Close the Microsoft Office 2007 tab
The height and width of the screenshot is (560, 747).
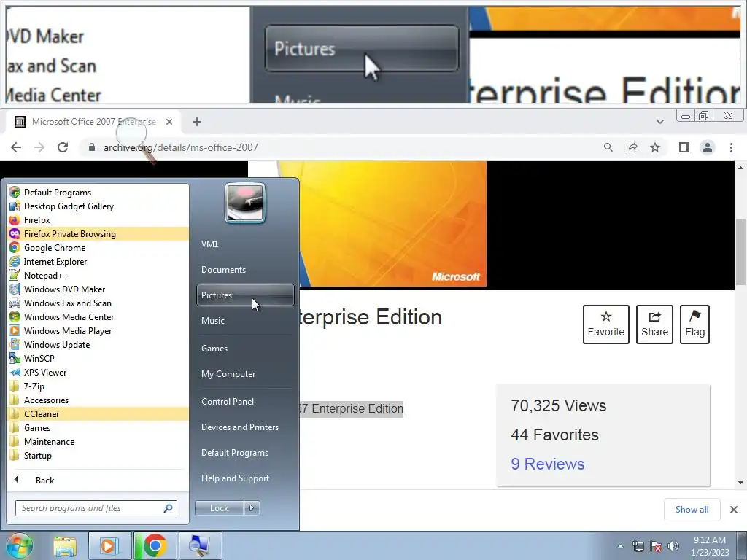[x=169, y=122]
